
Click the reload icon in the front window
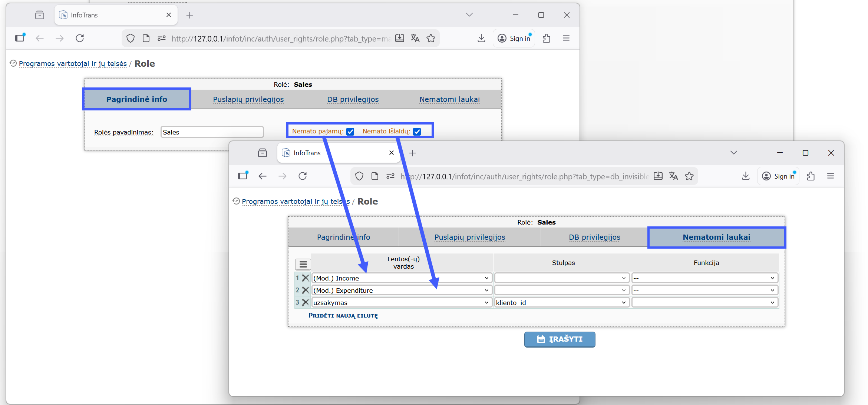pos(303,176)
